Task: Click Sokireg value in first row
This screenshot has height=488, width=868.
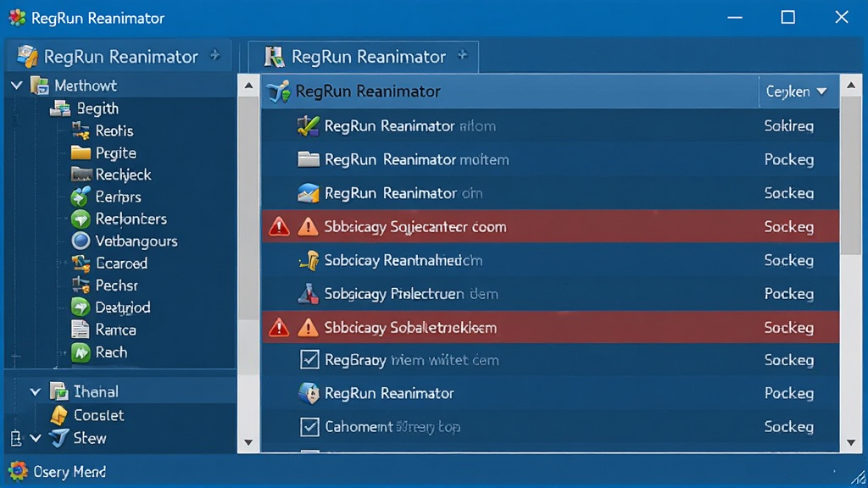Action: coord(789,126)
